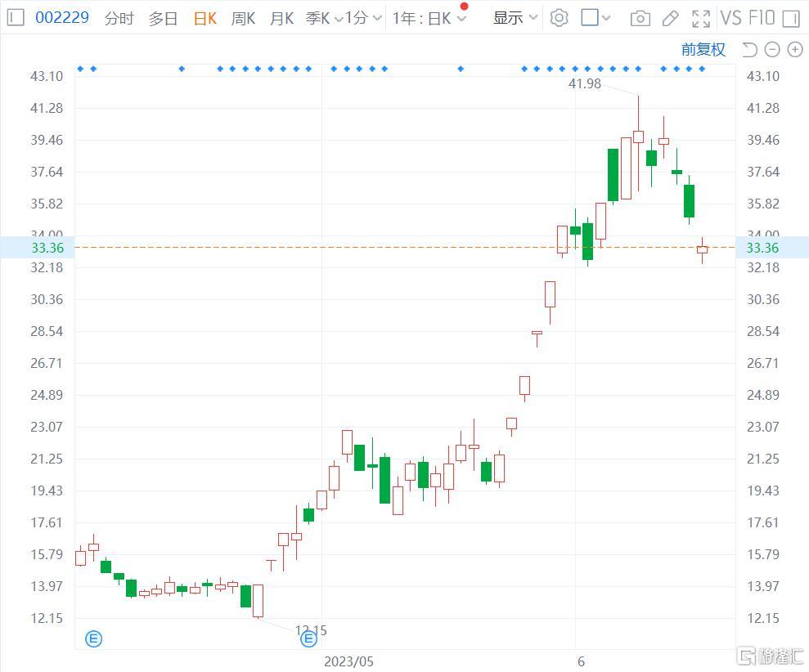The image size is (809, 672).
Task: Zoom out chart with minus icon
Action: 772,50
